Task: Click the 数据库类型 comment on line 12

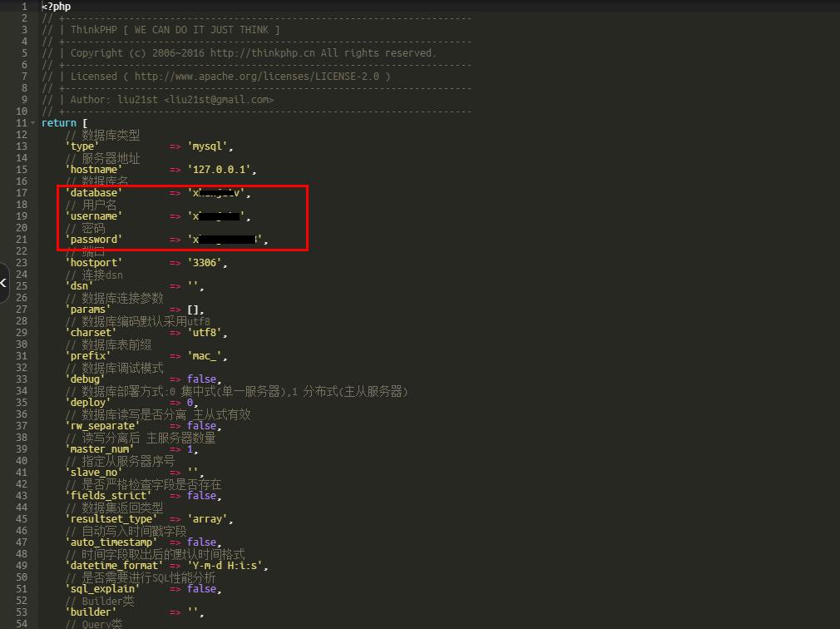Action: pos(103,135)
